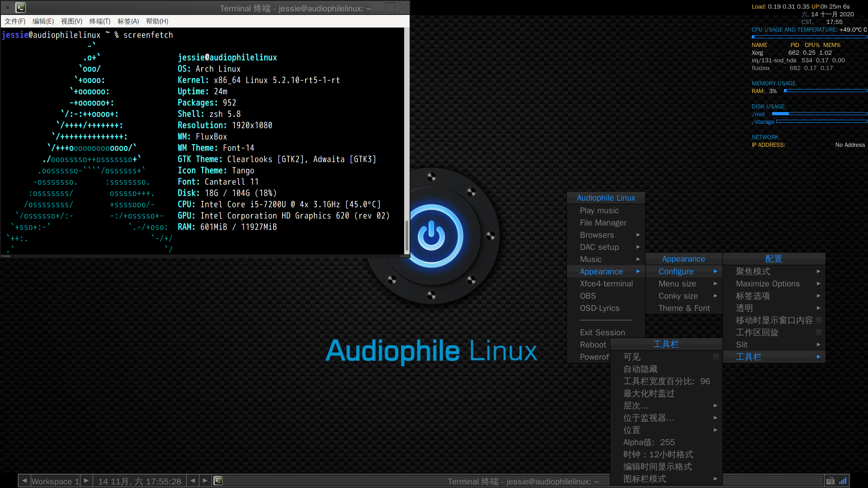
Task: Launch Xfce4-terminal from the root menu
Action: pos(606,284)
